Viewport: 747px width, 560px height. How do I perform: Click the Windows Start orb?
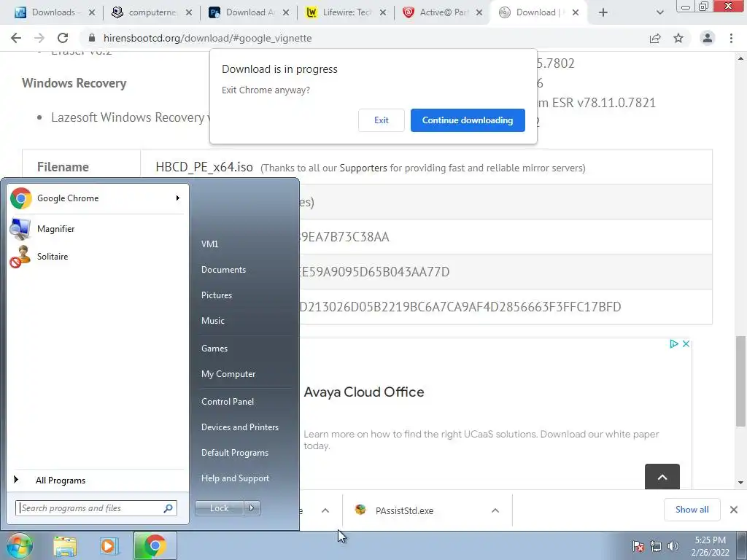tap(19, 545)
